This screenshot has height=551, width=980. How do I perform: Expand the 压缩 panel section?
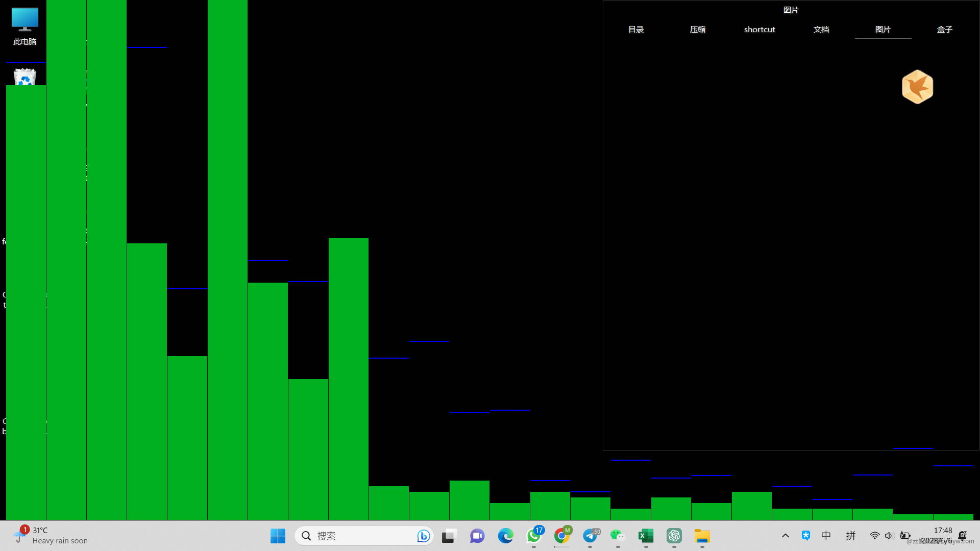697,29
